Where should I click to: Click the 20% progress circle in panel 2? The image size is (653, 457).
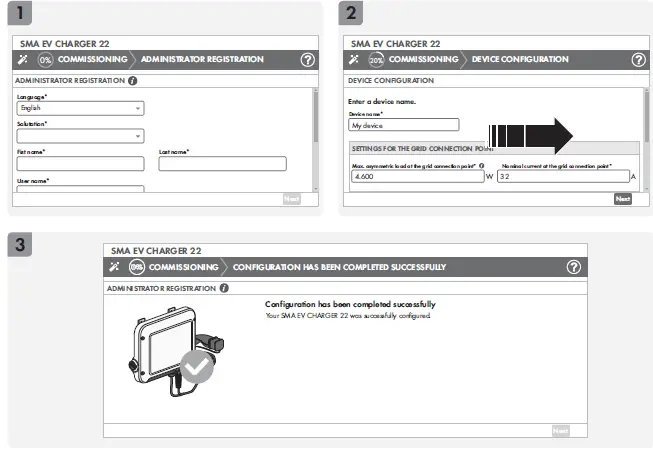click(x=376, y=60)
